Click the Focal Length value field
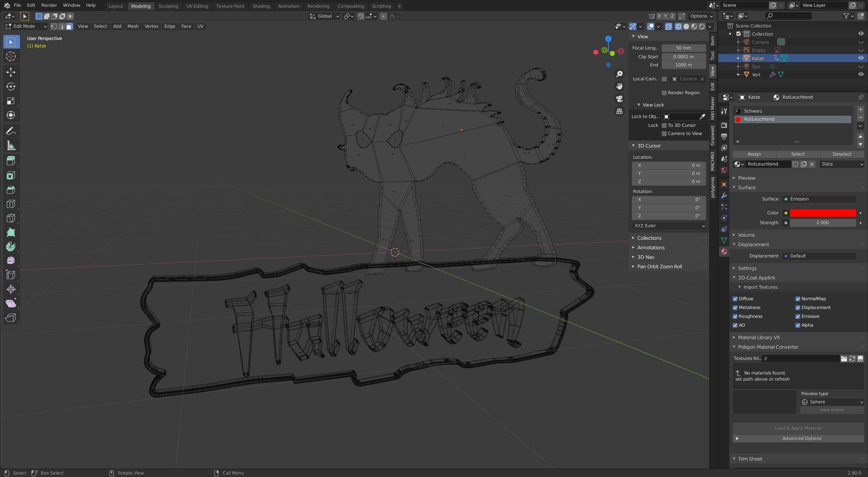868x477 pixels. coord(683,48)
